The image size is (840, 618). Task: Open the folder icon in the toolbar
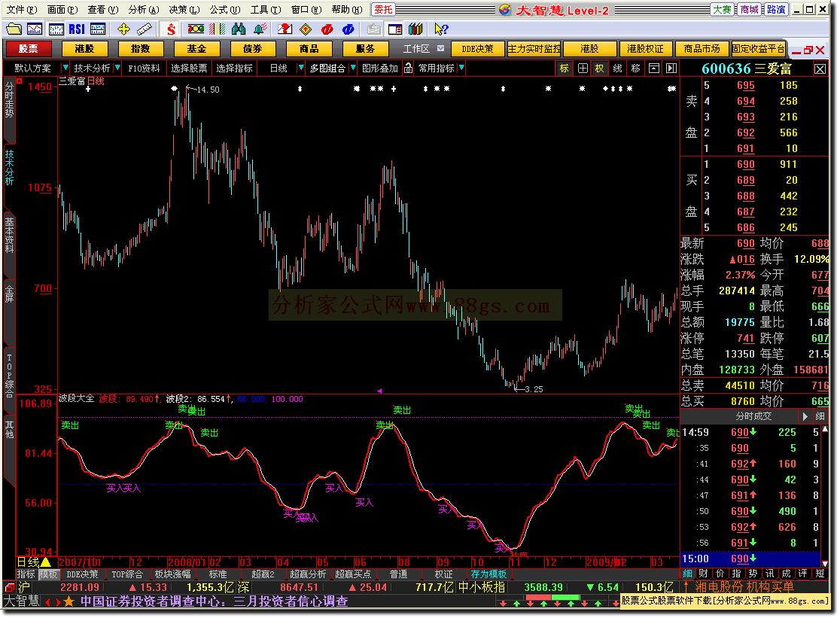(x=14, y=29)
